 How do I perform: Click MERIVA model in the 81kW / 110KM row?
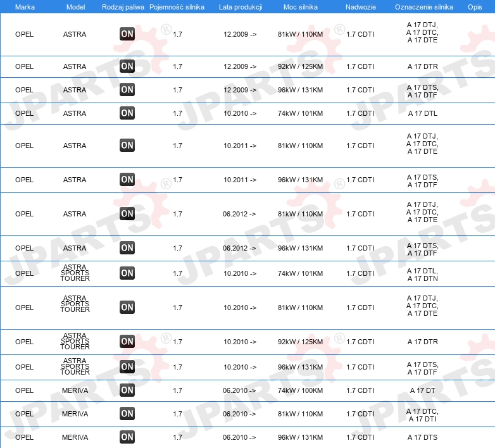coord(75,414)
